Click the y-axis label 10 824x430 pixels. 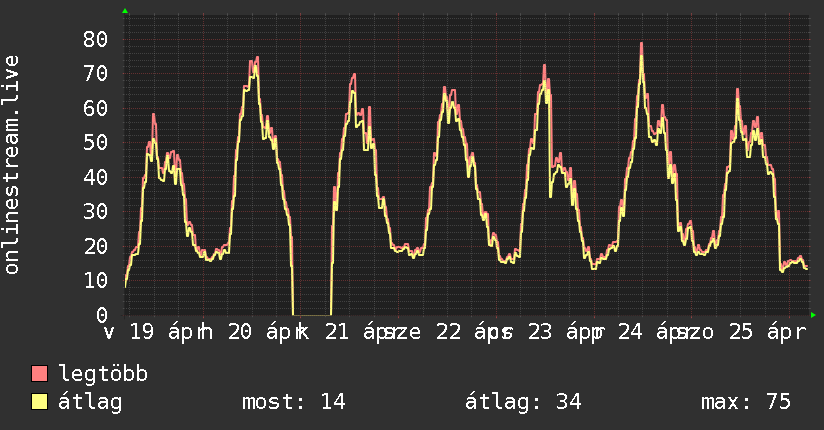pos(95,280)
